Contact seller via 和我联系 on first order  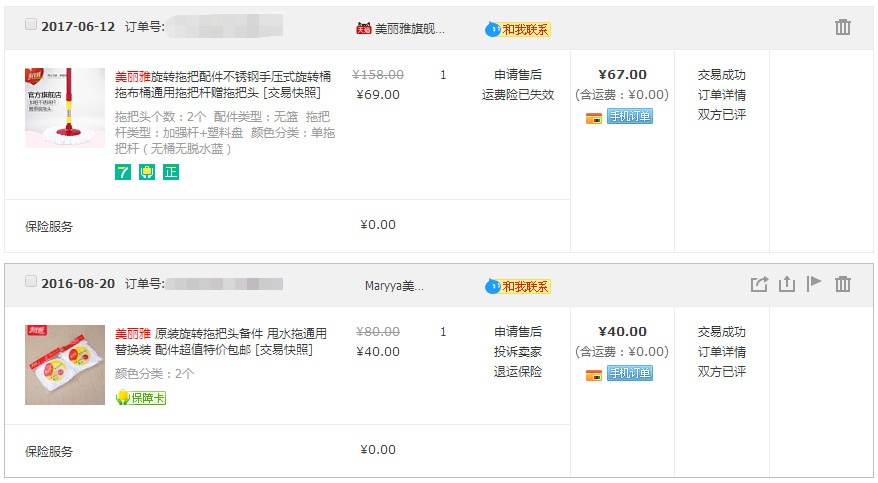pos(518,29)
